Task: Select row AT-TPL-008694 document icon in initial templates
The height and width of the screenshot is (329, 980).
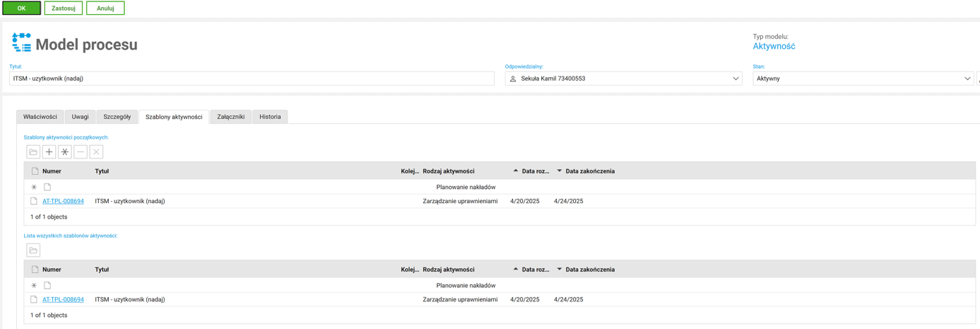Action: 34,201
